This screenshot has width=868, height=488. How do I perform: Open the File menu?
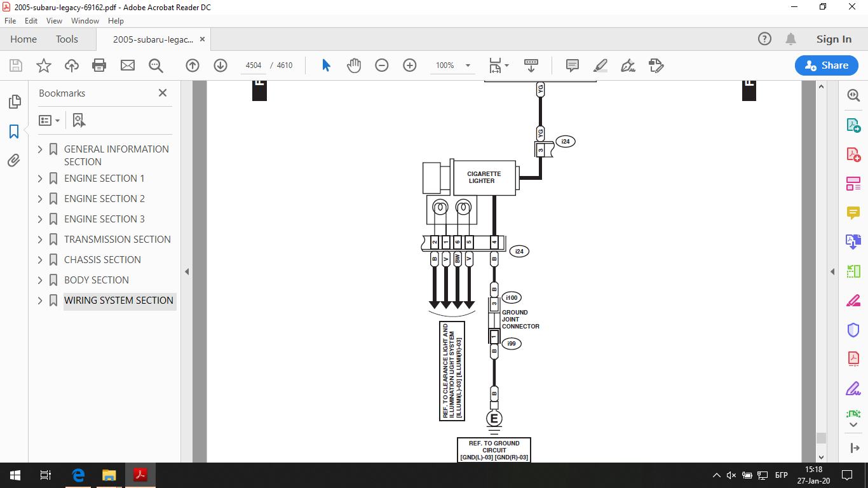point(10,21)
